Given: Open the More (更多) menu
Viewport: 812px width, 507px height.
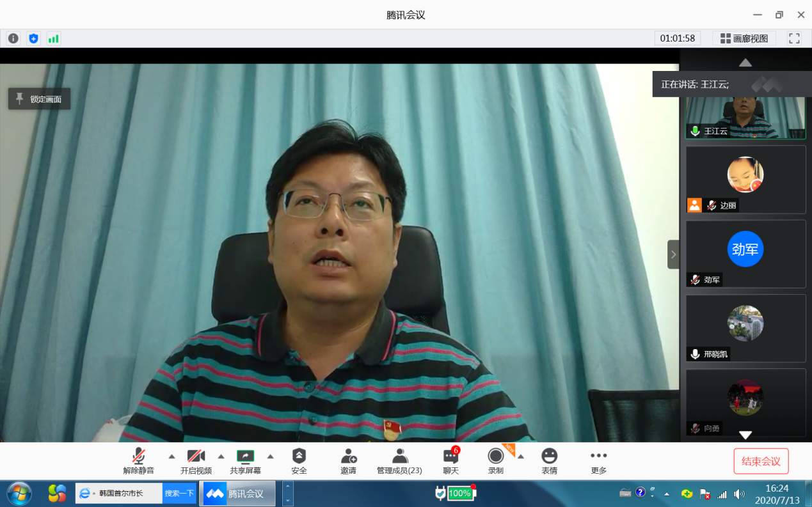Looking at the screenshot, I should point(598,461).
